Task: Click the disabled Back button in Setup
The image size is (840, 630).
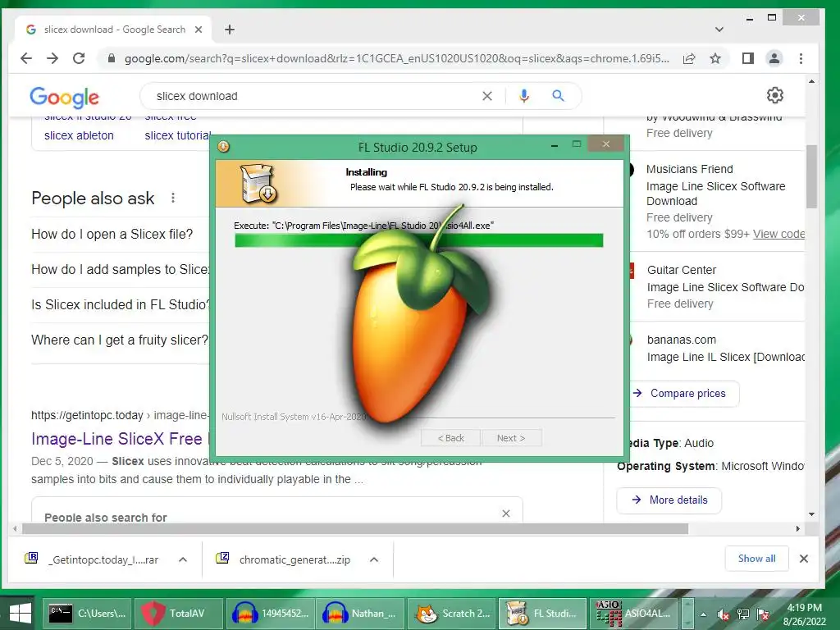Action: click(x=450, y=438)
